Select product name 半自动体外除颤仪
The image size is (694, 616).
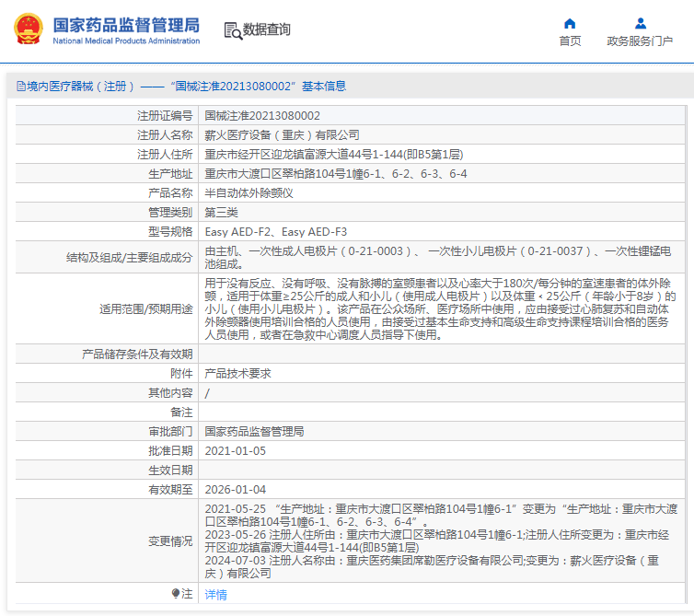point(249,193)
